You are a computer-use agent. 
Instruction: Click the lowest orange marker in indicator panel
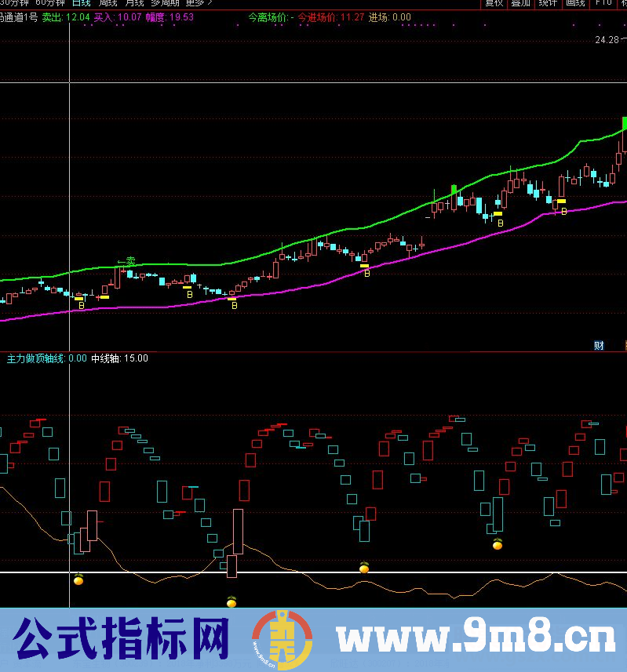tap(231, 601)
